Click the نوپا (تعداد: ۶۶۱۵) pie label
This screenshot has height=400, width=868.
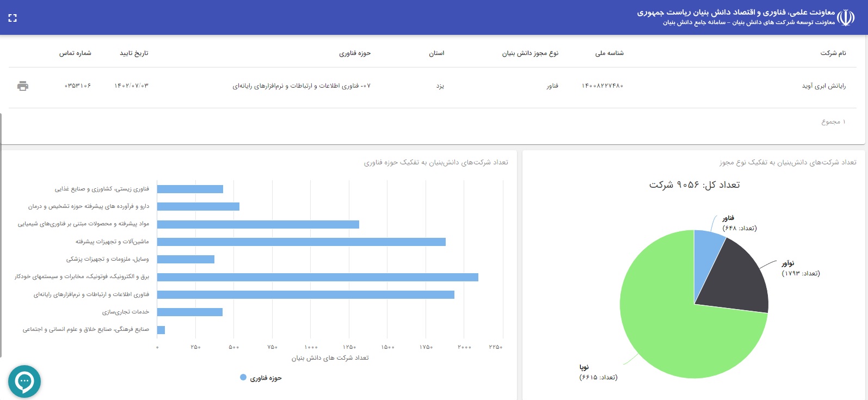click(x=598, y=372)
